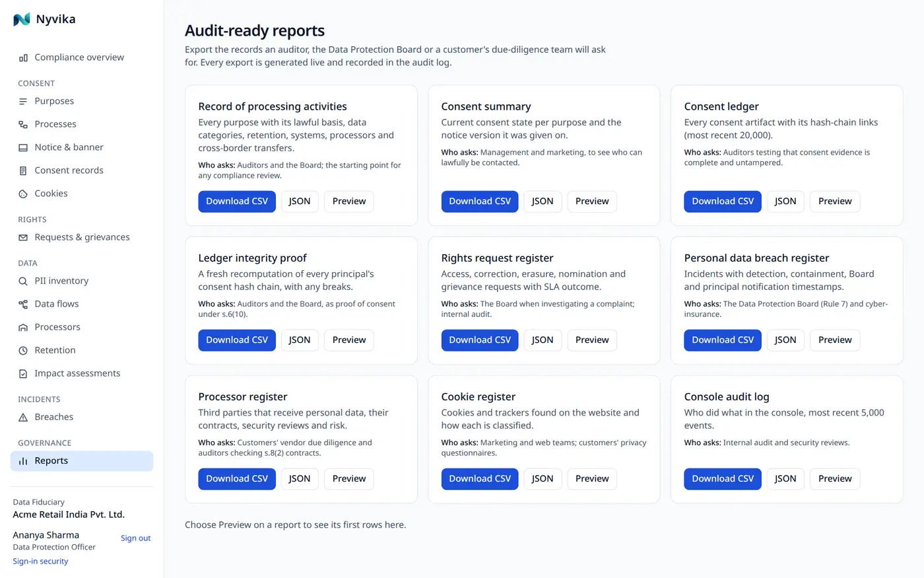This screenshot has width=924, height=578.
Task: Click the Consent records document icon
Action: pos(23,170)
